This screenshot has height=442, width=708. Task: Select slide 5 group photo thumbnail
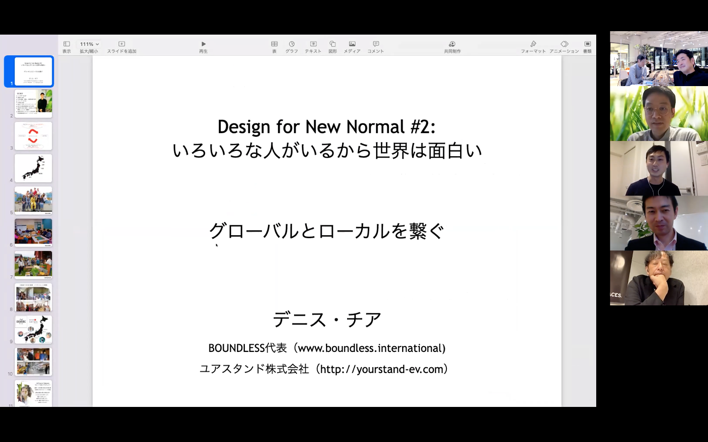33,200
